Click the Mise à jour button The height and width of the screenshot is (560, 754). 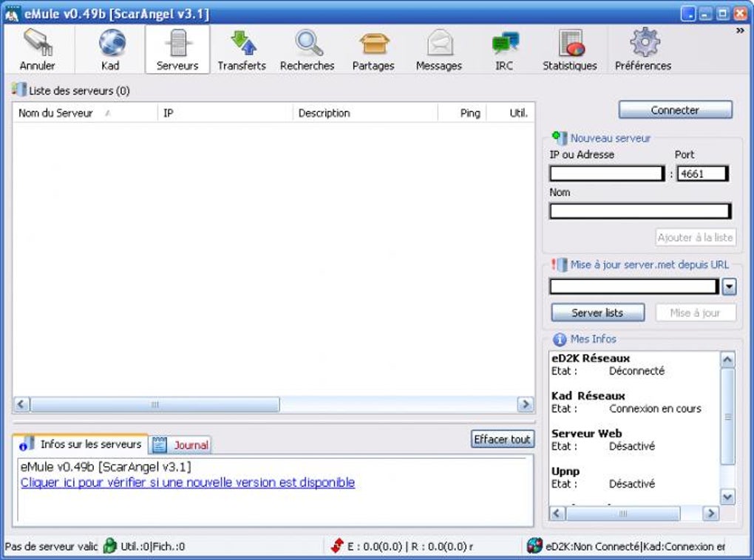[696, 313]
